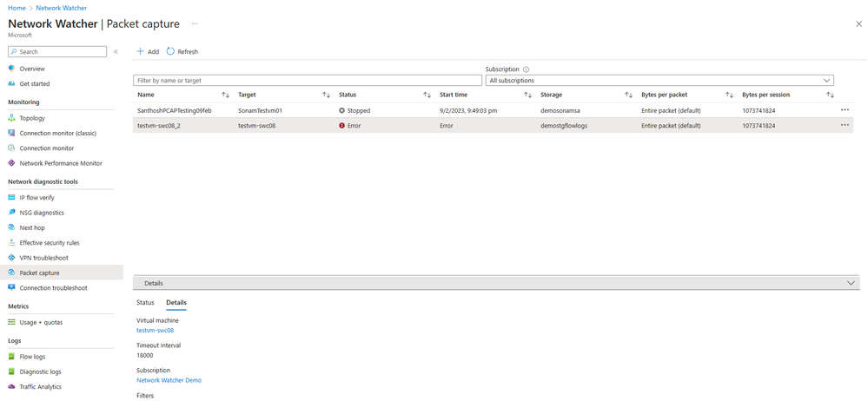
Task: Select testvm-swc08_2 capture name
Action: [157, 126]
